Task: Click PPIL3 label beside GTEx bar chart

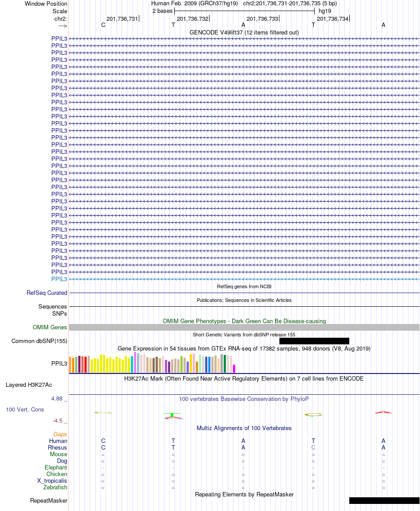Action: click(x=59, y=363)
